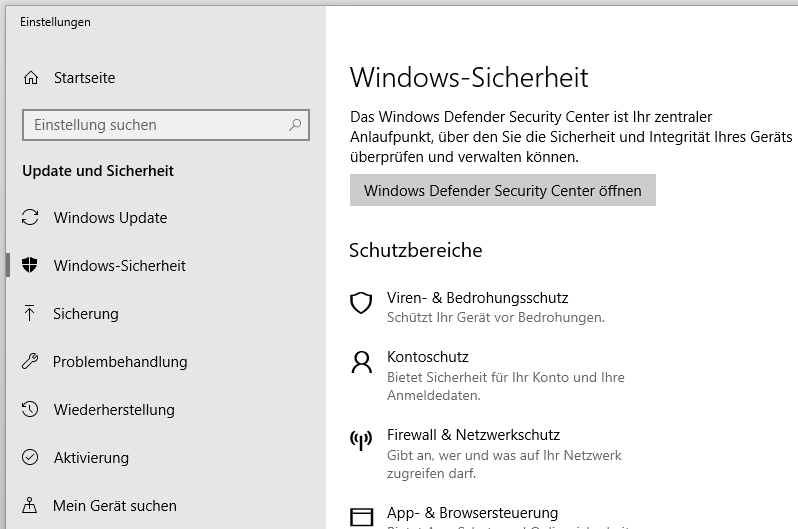The image size is (798, 529).
Task: Open the Kontoschutz protection area
Action: 428,357
